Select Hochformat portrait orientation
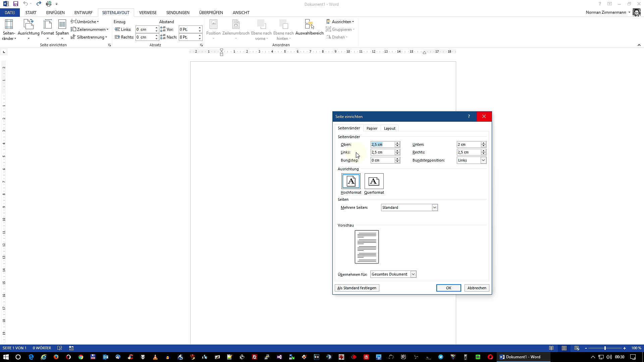 (x=351, y=182)
